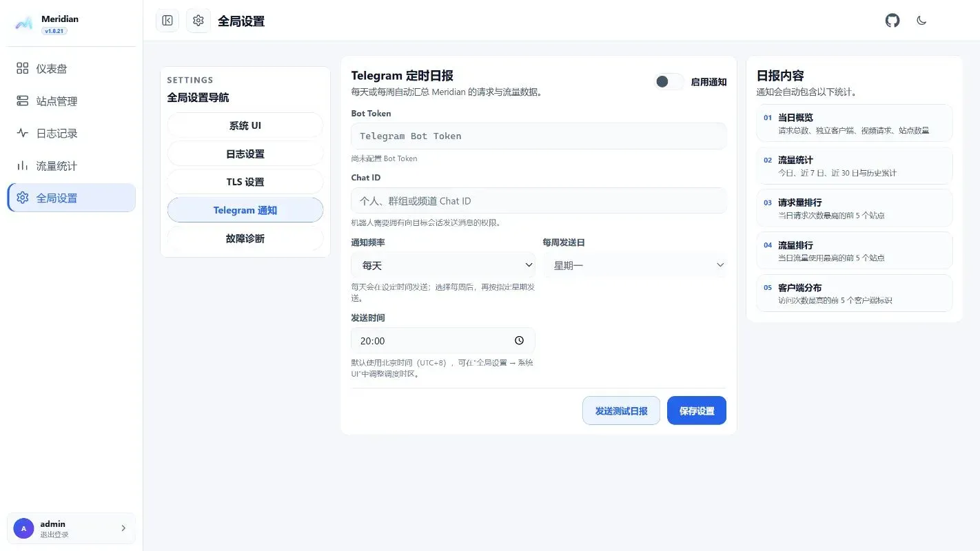Click the 保存设置 button
The height and width of the screenshot is (551, 980).
(697, 410)
